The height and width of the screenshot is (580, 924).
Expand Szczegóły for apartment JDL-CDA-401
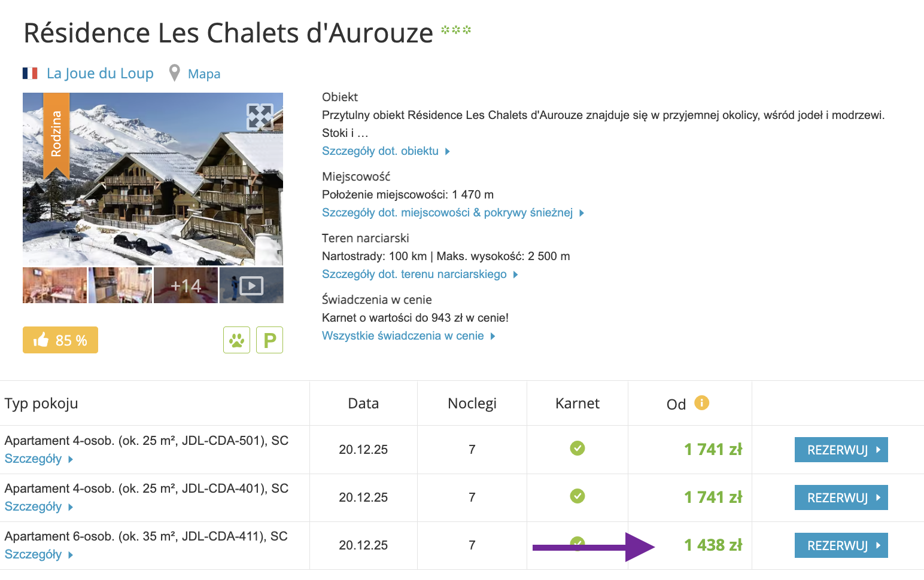34,506
